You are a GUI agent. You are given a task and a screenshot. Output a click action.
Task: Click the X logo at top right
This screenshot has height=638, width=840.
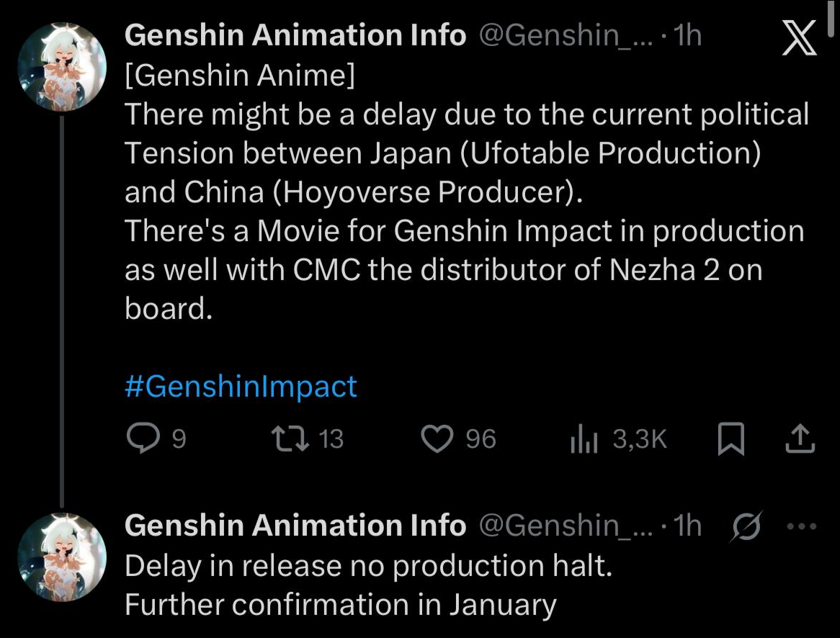click(799, 37)
